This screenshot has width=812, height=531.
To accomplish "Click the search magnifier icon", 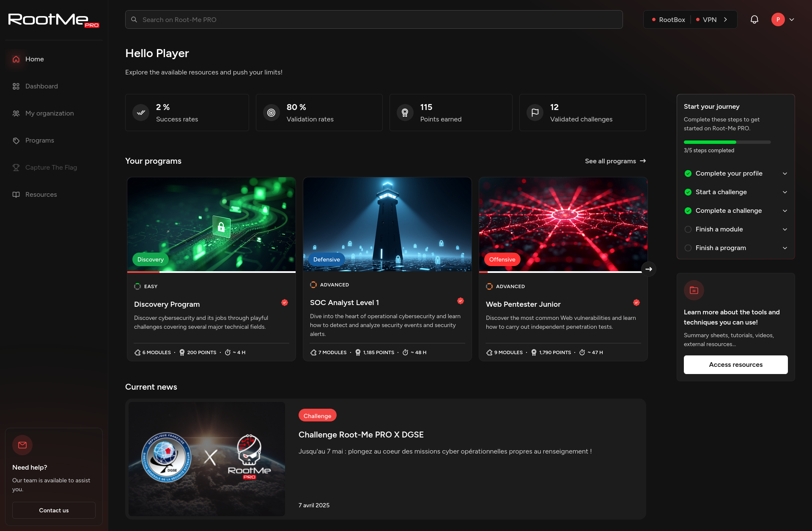I will point(134,19).
